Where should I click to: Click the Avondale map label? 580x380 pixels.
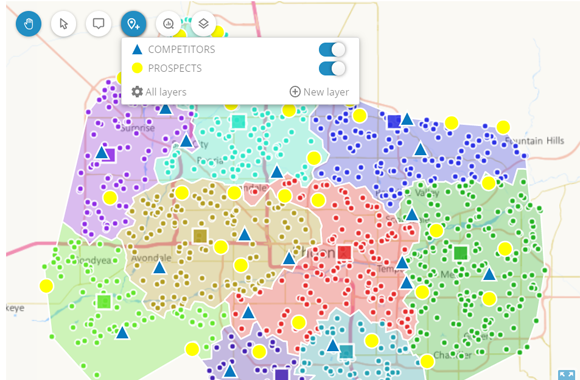pyautogui.click(x=151, y=258)
